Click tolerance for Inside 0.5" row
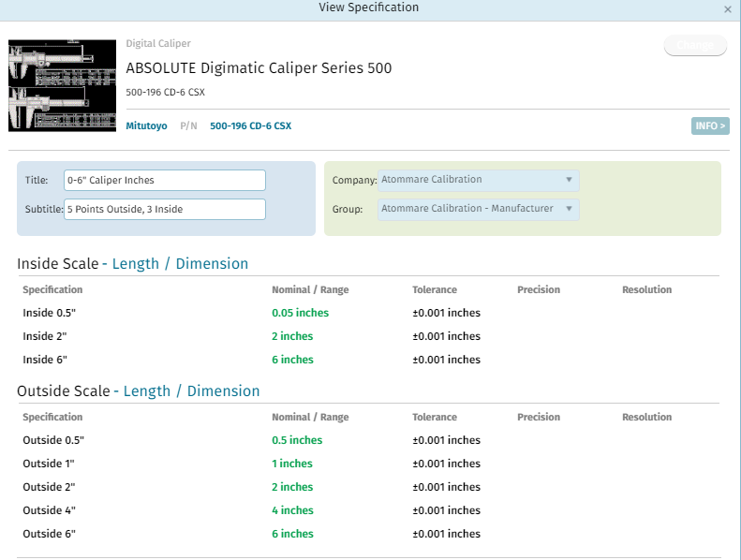 pyautogui.click(x=446, y=313)
